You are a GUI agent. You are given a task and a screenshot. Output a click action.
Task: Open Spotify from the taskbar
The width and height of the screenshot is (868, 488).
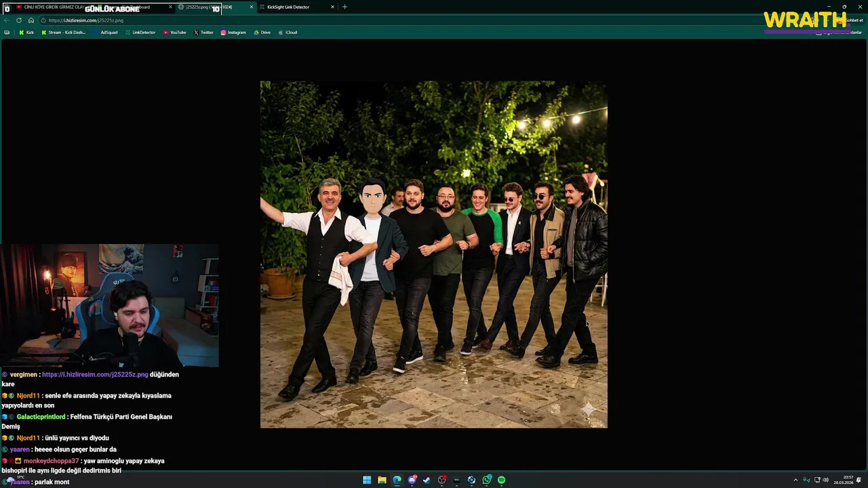[502, 480]
